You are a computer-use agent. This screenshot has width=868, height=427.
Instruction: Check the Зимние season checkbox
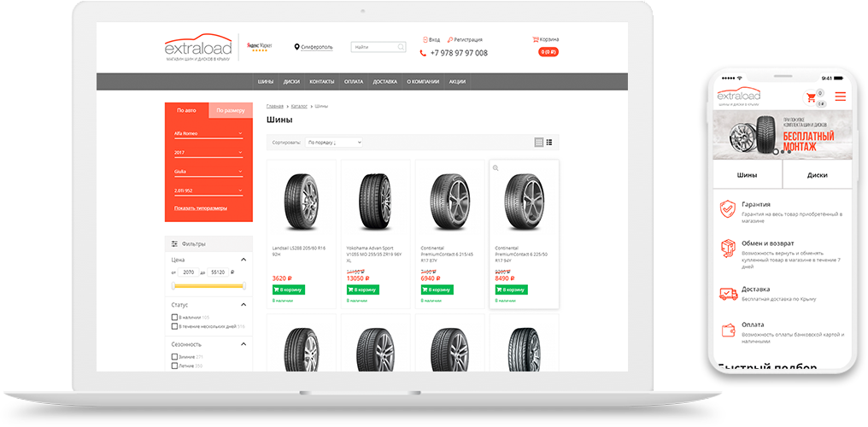(x=174, y=357)
